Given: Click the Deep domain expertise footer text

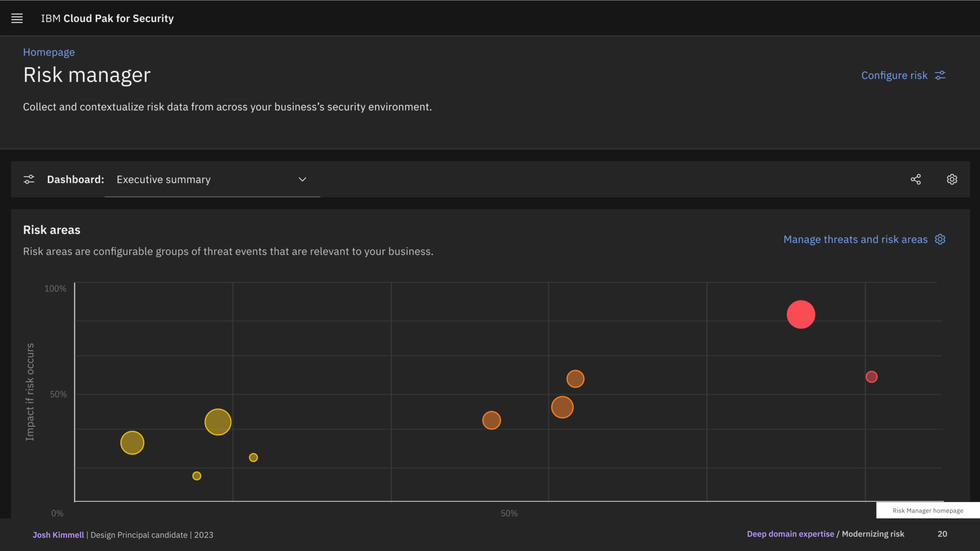Looking at the screenshot, I should point(791,534).
